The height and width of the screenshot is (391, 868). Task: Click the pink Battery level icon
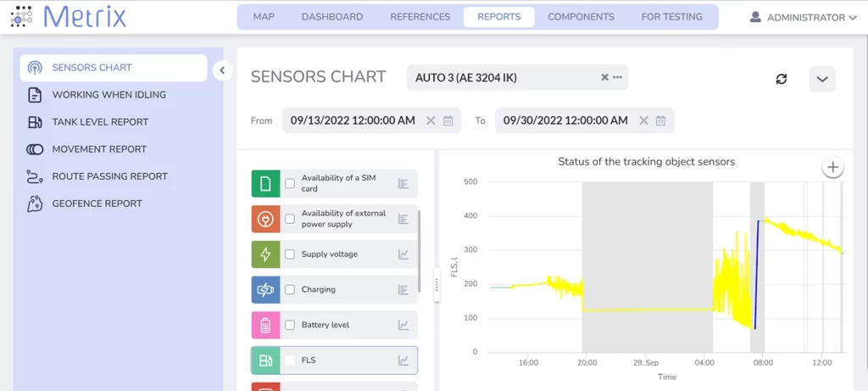tap(265, 325)
